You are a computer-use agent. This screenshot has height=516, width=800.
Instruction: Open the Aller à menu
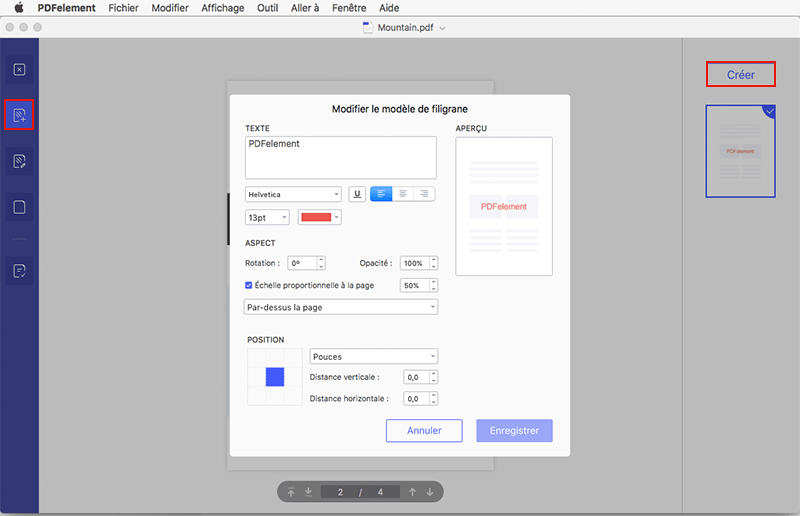click(x=305, y=8)
